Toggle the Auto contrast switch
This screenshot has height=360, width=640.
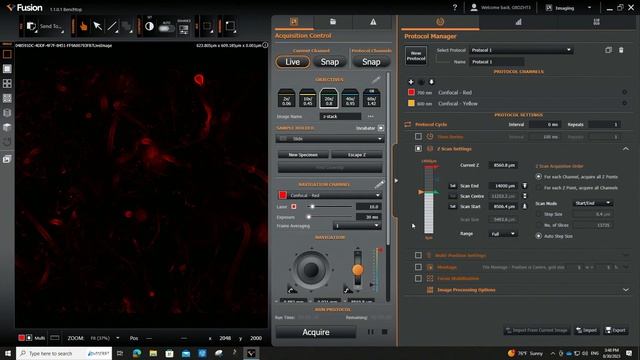166,28
